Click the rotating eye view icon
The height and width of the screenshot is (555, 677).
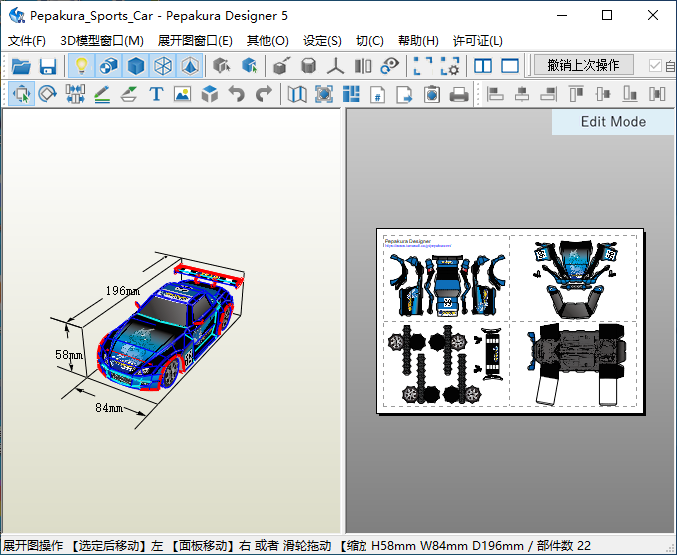[x=389, y=66]
